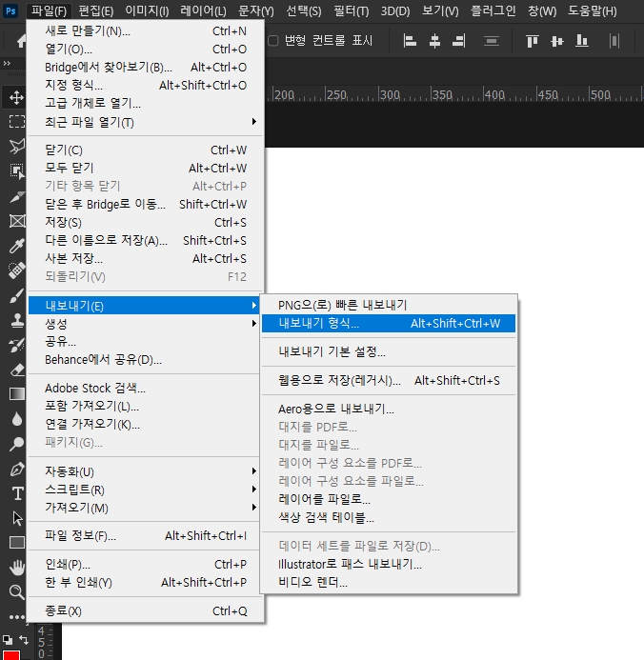Screen dimensions: 644x660
Task: Choose 내보내기 기본 설정...
Action: (x=389, y=351)
